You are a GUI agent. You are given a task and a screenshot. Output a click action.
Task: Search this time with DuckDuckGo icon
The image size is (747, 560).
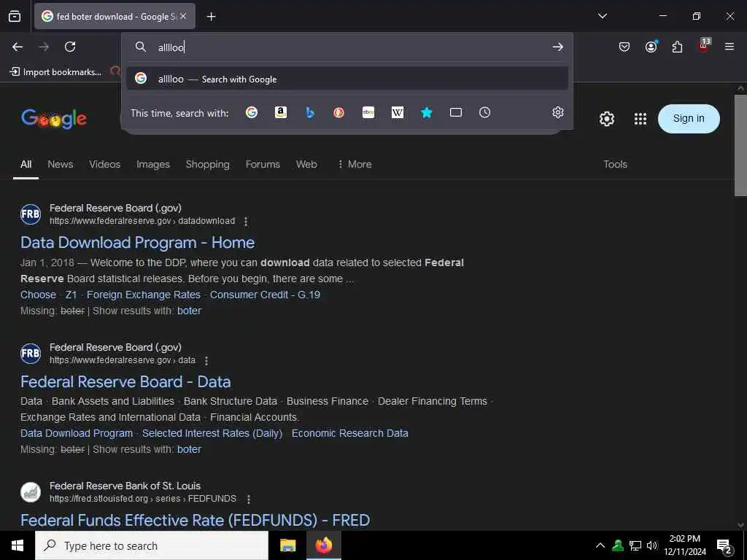pyautogui.click(x=338, y=112)
